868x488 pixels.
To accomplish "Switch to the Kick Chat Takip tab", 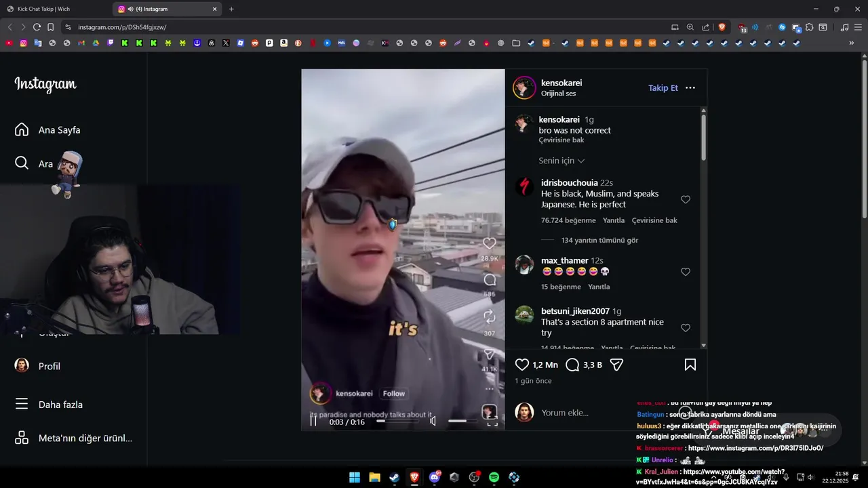I will coord(54,9).
